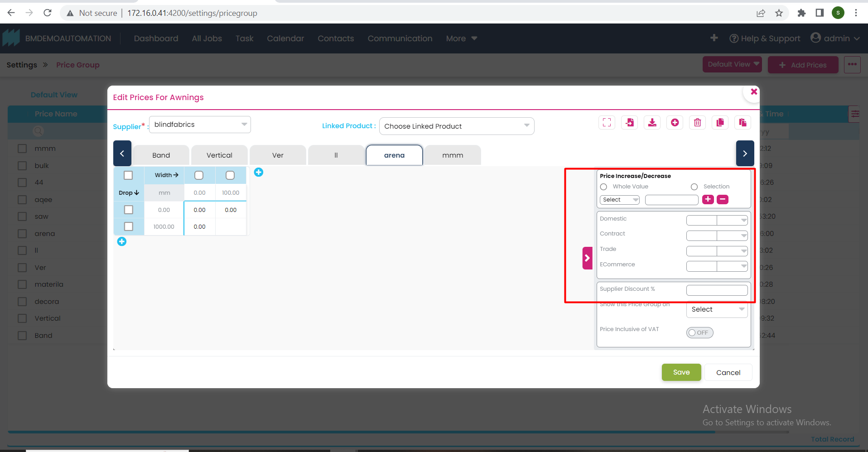Add a new drop row with plus icon

(x=122, y=241)
